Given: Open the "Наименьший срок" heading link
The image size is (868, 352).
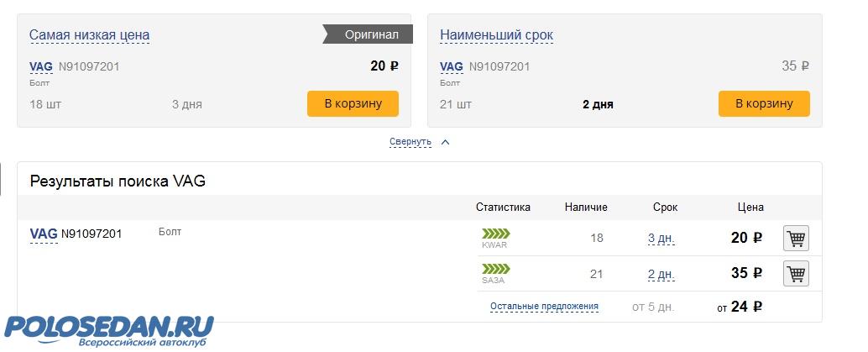Looking at the screenshot, I should [496, 35].
